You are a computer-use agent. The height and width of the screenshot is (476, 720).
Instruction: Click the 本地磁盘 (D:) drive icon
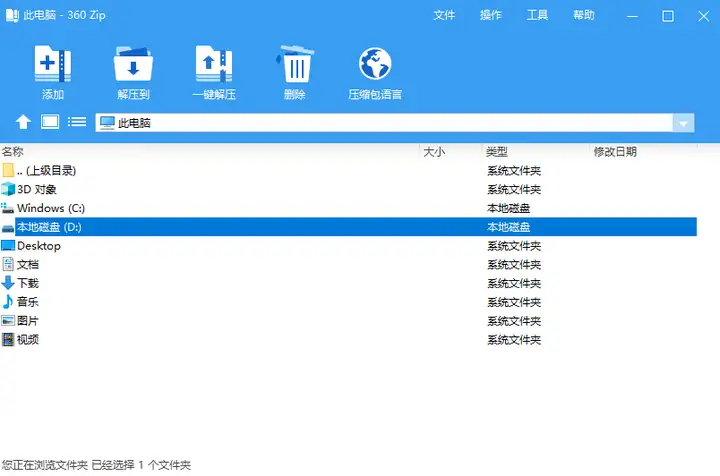[x=8, y=228]
